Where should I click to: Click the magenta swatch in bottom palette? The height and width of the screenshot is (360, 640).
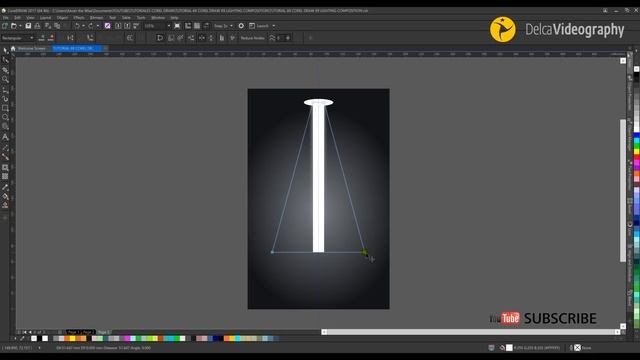(127, 338)
